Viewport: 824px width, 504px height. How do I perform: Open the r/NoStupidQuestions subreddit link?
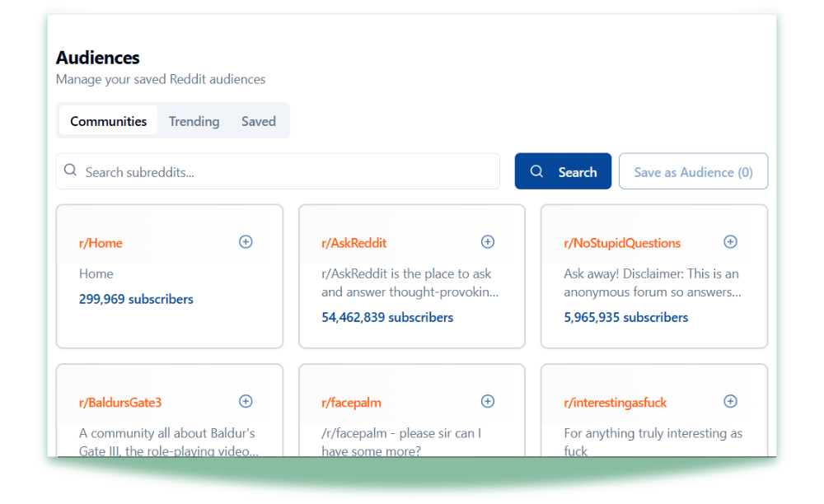pos(622,243)
